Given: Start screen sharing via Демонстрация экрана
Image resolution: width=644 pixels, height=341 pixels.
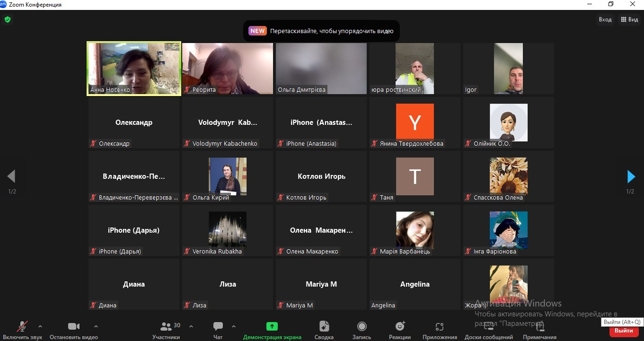Looking at the screenshot, I should pyautogui.click(x=272, y=330).
